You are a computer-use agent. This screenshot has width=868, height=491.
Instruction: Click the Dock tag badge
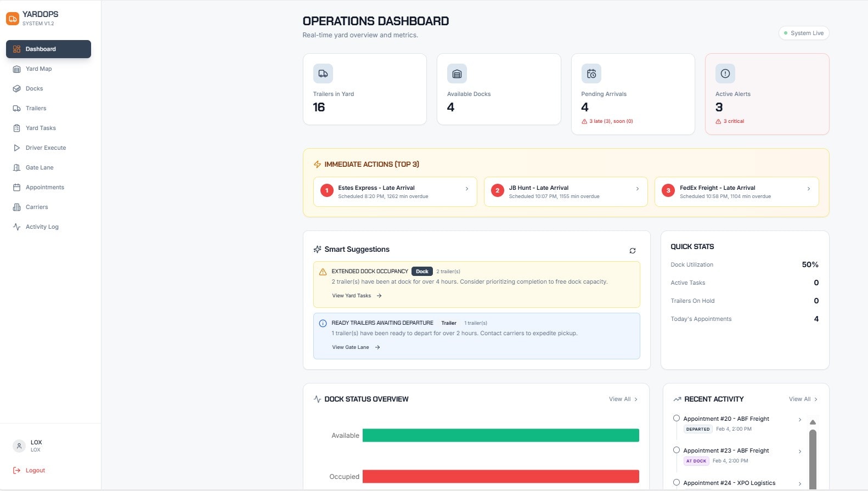(x=422, y=271)
